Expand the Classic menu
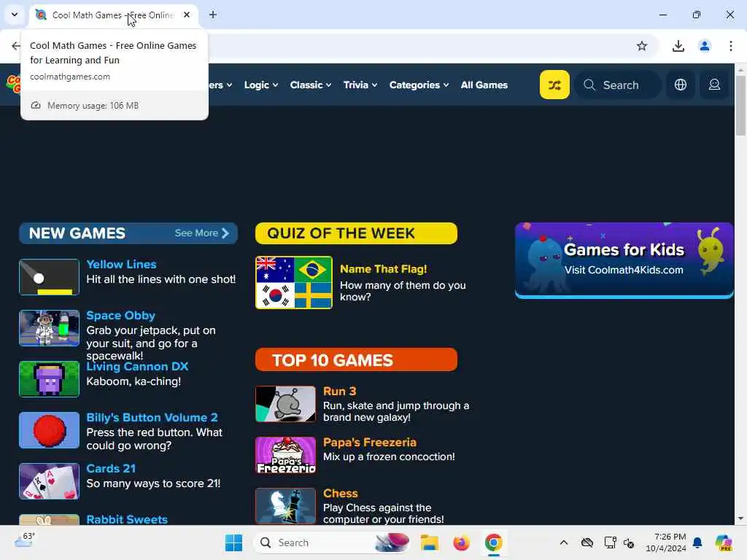 pos(310,85)
